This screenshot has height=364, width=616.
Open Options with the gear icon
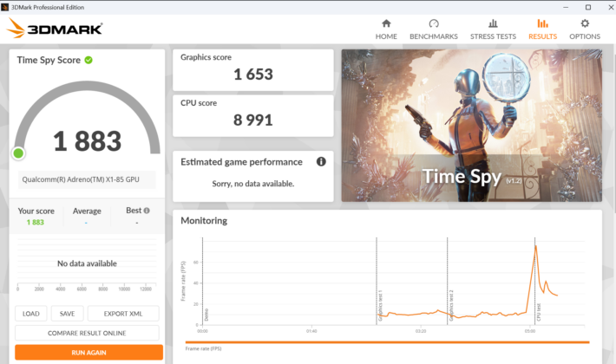585,23
